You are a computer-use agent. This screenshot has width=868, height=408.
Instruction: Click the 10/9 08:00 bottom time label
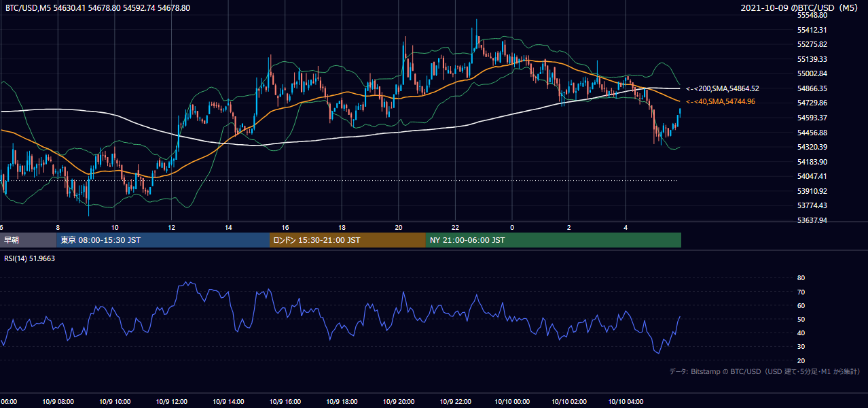[58, 401]
